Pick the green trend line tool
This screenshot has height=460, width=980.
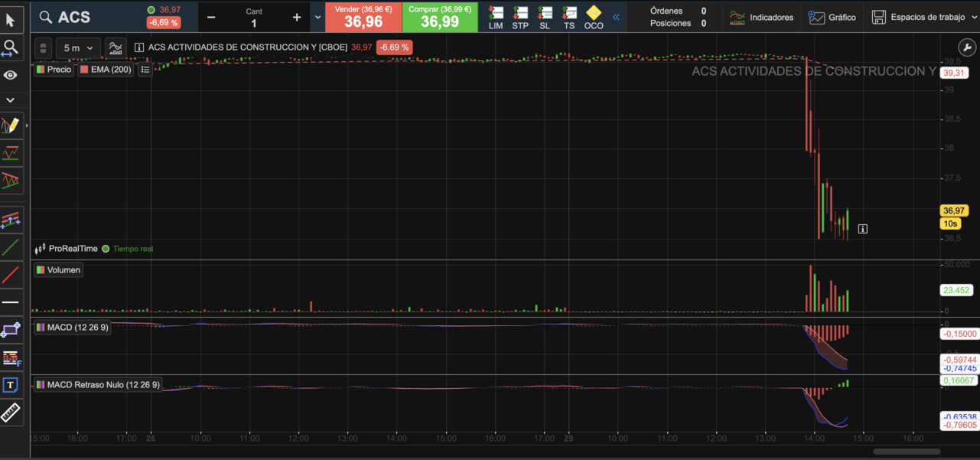click(11, 248)
